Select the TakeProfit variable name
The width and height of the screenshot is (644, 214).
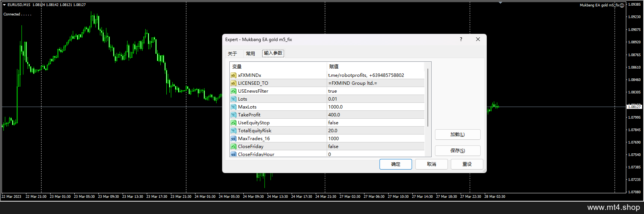click(x=249, y=115)
